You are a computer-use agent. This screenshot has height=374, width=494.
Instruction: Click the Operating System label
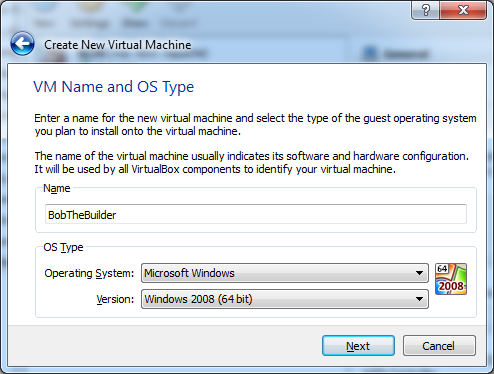89,273
